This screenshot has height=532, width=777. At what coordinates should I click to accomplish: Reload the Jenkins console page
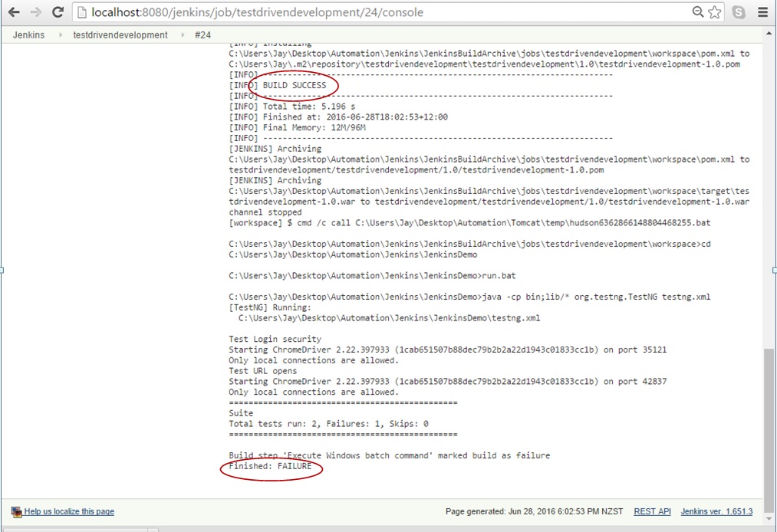pos(58,12)
